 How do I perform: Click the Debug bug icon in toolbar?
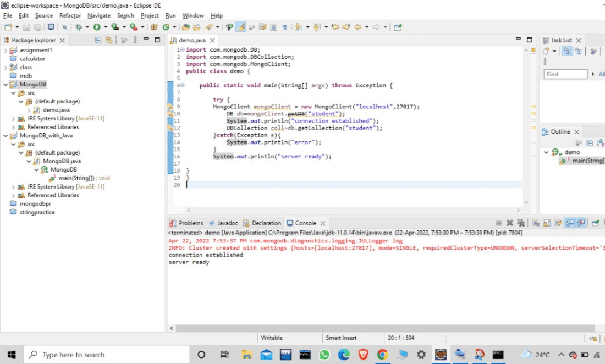click(x=79, y=27)
